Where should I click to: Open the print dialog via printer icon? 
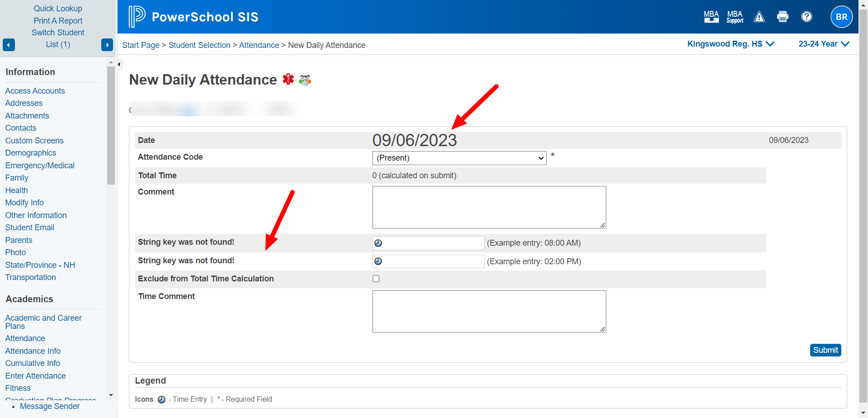tap(783, 17)
